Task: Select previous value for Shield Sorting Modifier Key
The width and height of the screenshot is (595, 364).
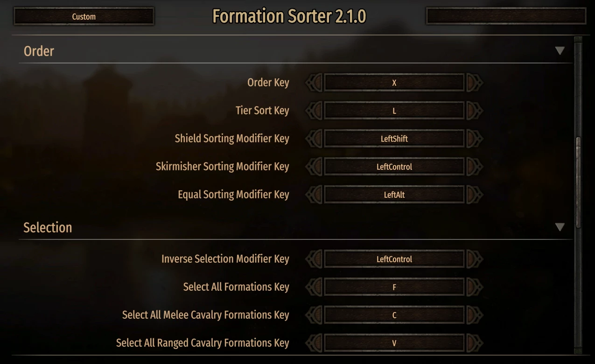Action: pos(314,139)
